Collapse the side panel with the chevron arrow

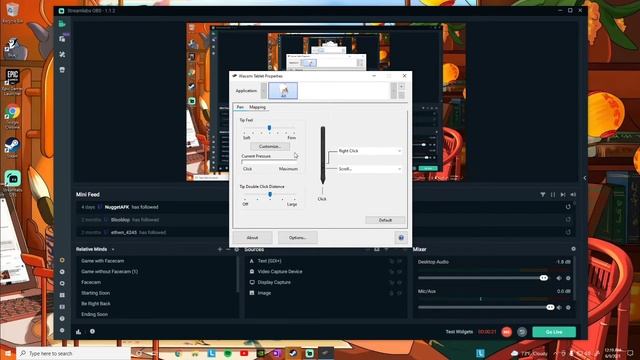584,178
